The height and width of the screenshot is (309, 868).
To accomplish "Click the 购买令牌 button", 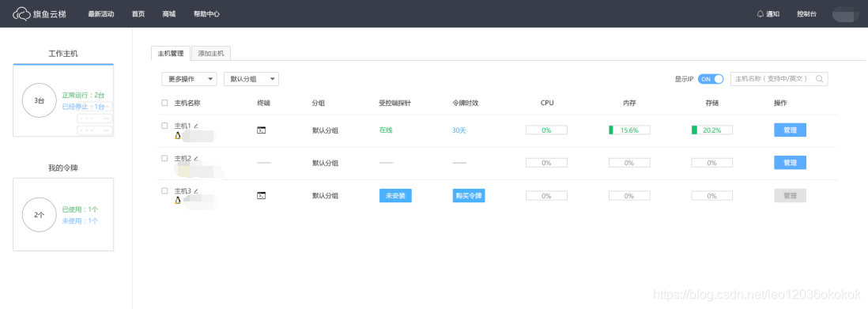I will coord(469,195).
